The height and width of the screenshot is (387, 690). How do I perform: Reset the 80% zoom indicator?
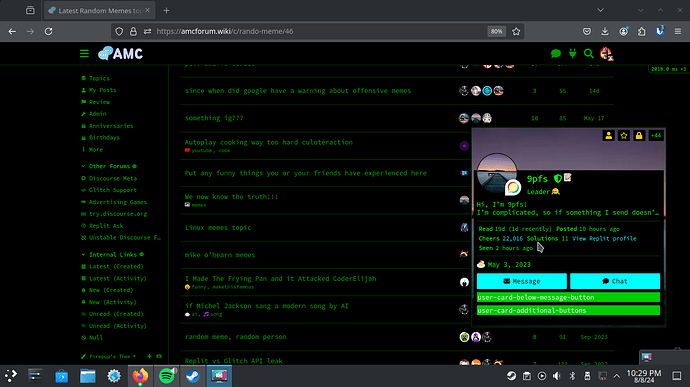coord(496,31)
